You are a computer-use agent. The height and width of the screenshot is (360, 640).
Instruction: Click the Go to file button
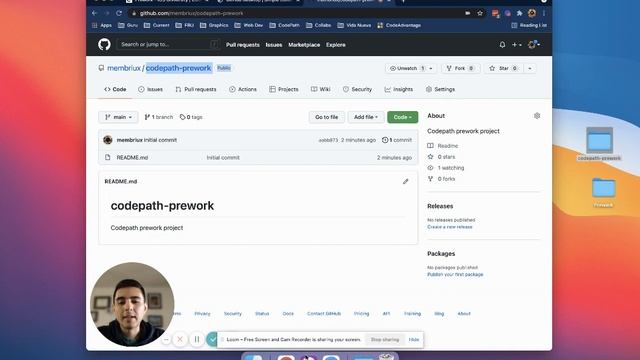pyautogui.click(x=327, y=117)
